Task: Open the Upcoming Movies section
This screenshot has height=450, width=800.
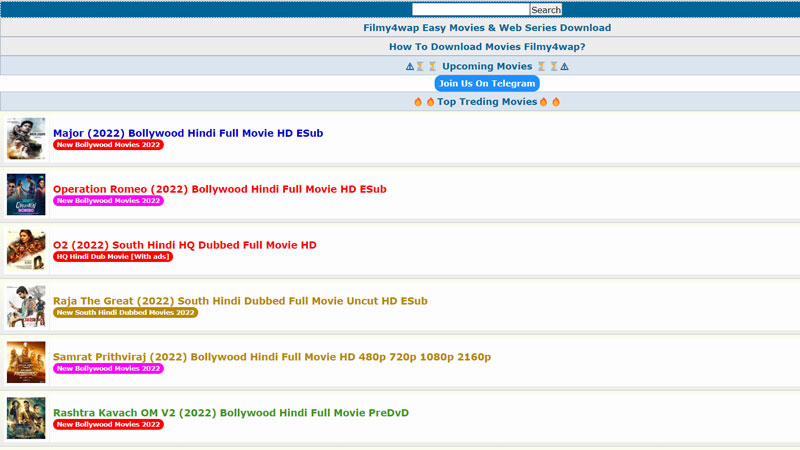Action: coord(487,66)
